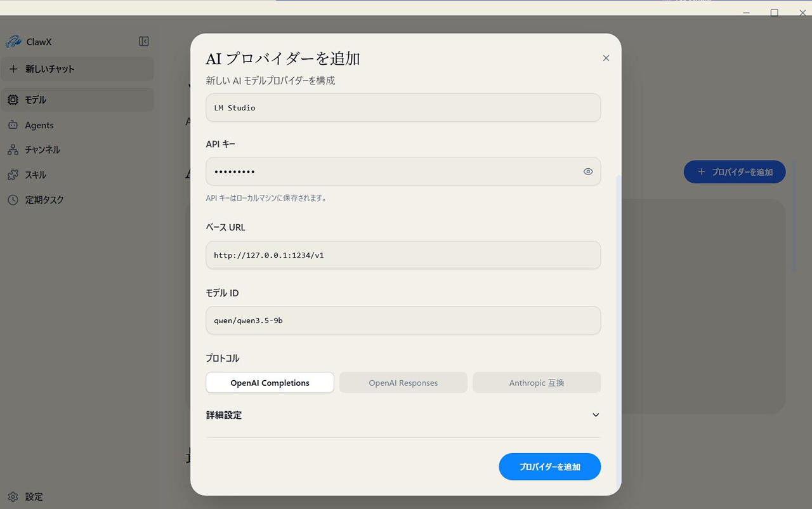The image size is (812, 509).
Task: Open Channels via network icon
Action: click(x=13, y=150)
